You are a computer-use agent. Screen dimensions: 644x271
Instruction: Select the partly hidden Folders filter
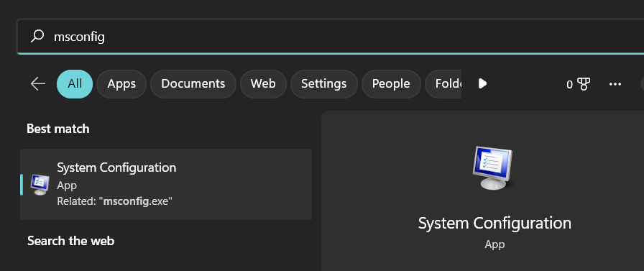(443, 84)
